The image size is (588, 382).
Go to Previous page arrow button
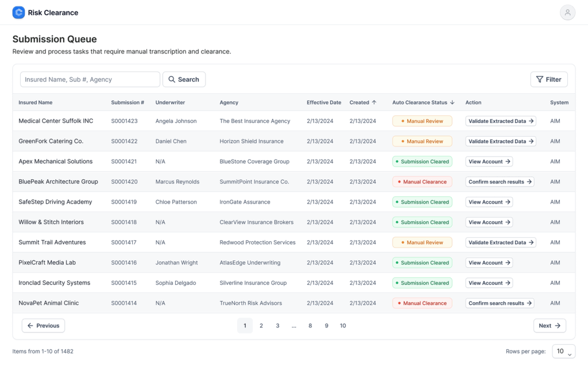[43, 326]
